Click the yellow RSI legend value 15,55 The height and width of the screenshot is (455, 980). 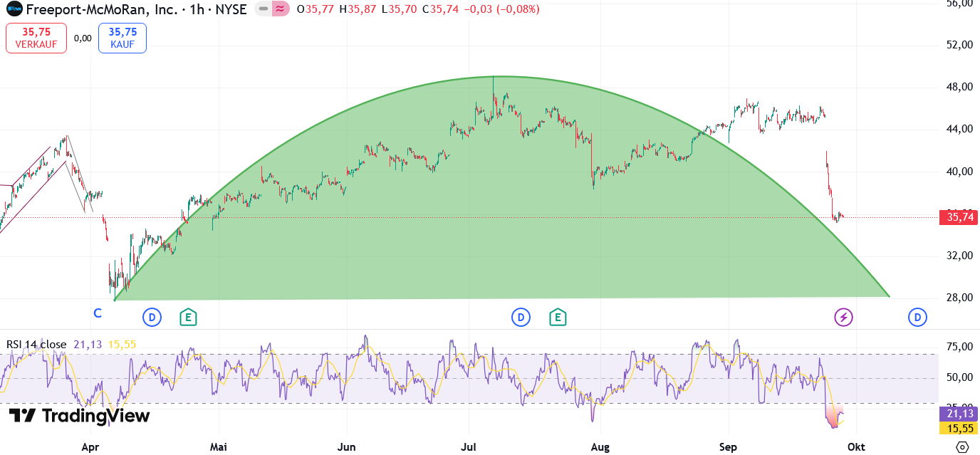pos(122,345)
